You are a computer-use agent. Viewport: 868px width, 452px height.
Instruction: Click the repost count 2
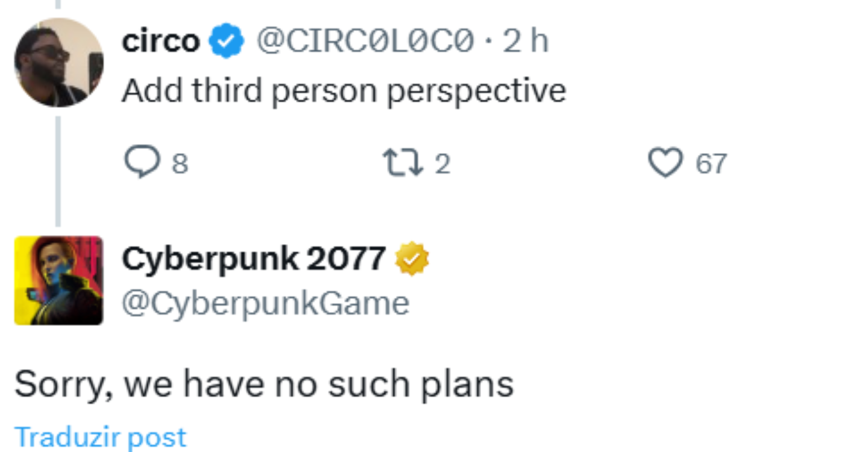pos(442,163)
